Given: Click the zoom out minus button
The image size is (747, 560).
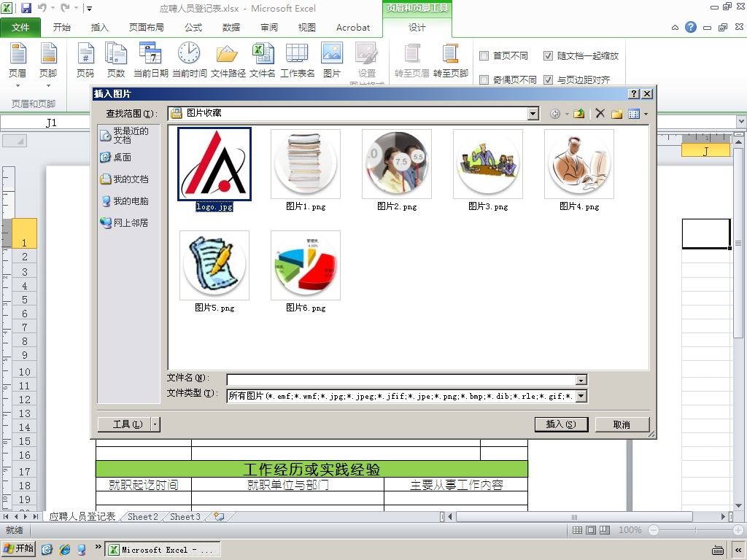Looking at the screenshot, I should [x=654, y=530].
